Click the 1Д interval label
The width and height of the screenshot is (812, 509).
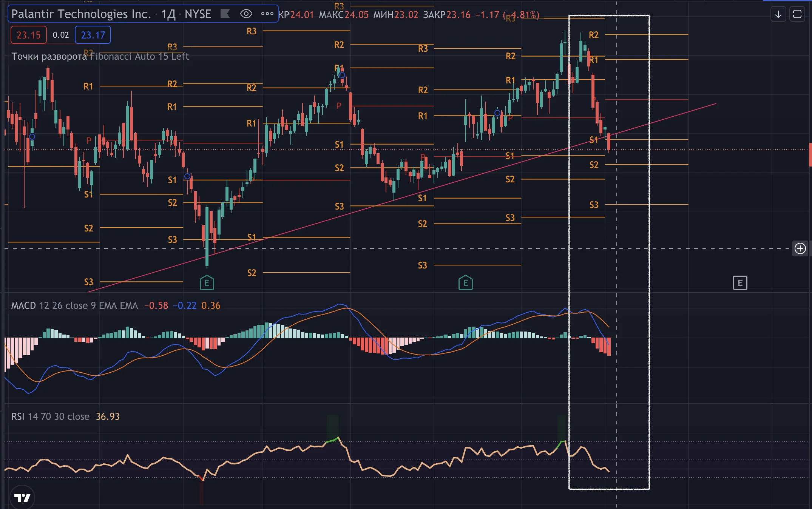click(x=168, y=14)
